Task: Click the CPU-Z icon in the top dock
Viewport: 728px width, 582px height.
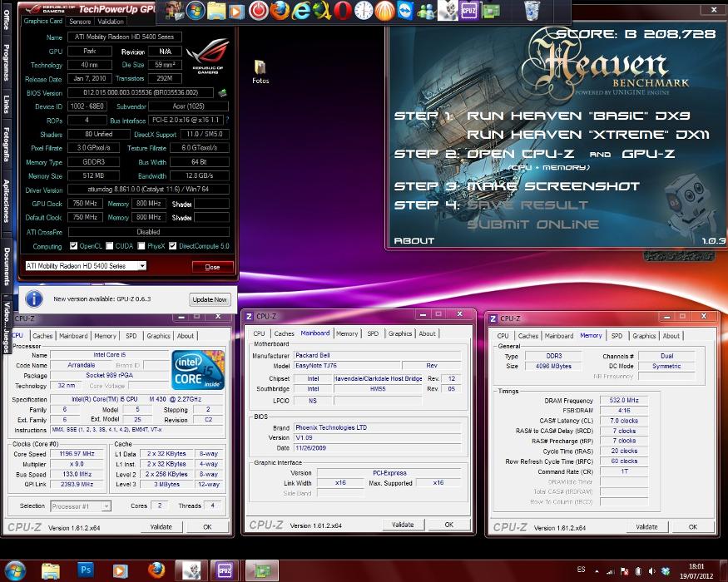Action: click(x=469, y=11)
